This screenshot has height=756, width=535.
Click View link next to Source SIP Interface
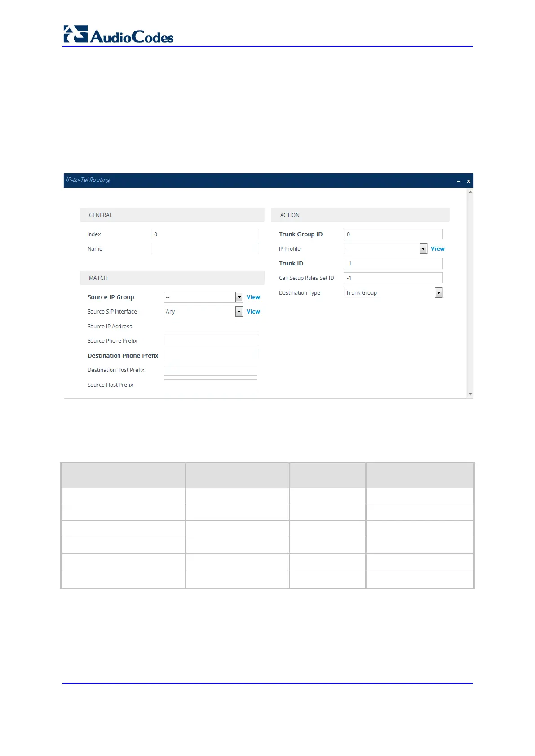click(x=253, y=312)
